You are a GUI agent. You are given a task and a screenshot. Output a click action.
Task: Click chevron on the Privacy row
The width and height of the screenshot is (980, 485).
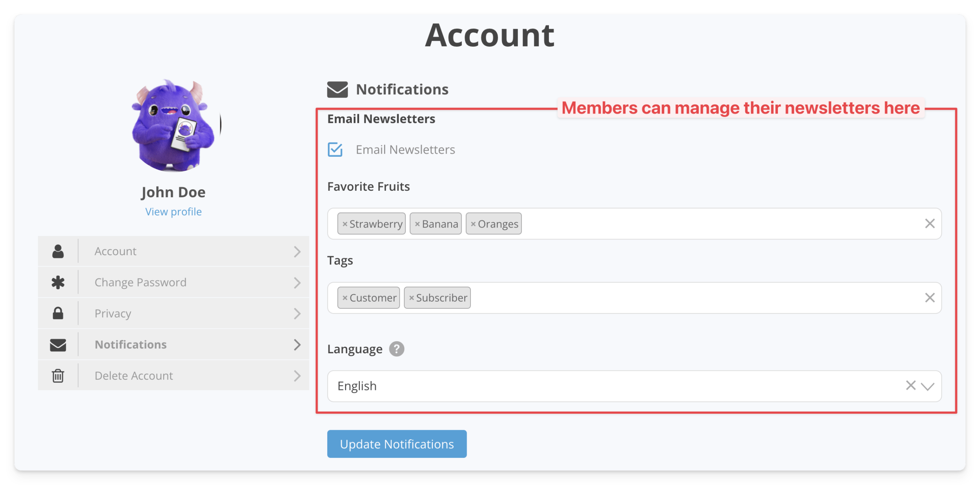(297, 314)
